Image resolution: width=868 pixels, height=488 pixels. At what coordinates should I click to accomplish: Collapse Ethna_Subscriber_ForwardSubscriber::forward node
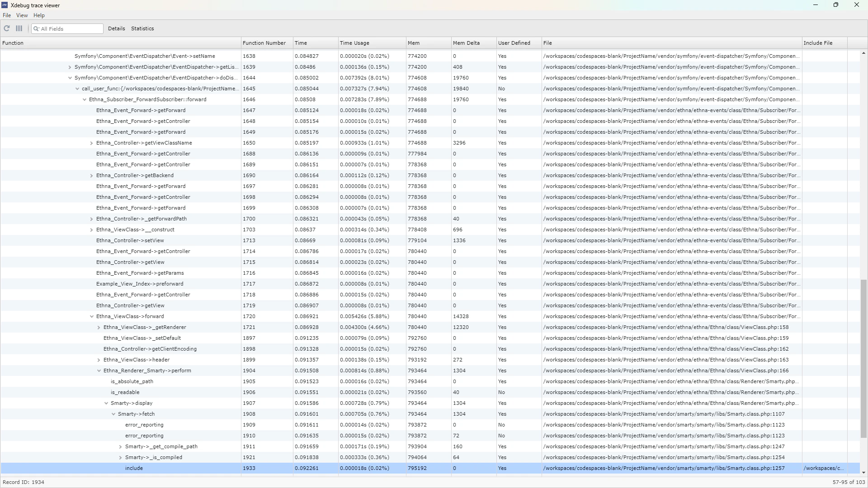(85, 100)
